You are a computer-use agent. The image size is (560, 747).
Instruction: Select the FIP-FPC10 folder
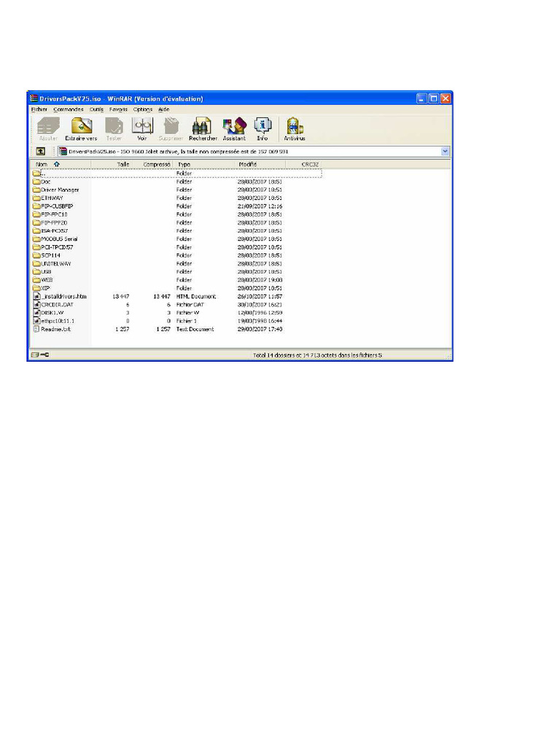[x=50, y=214]
